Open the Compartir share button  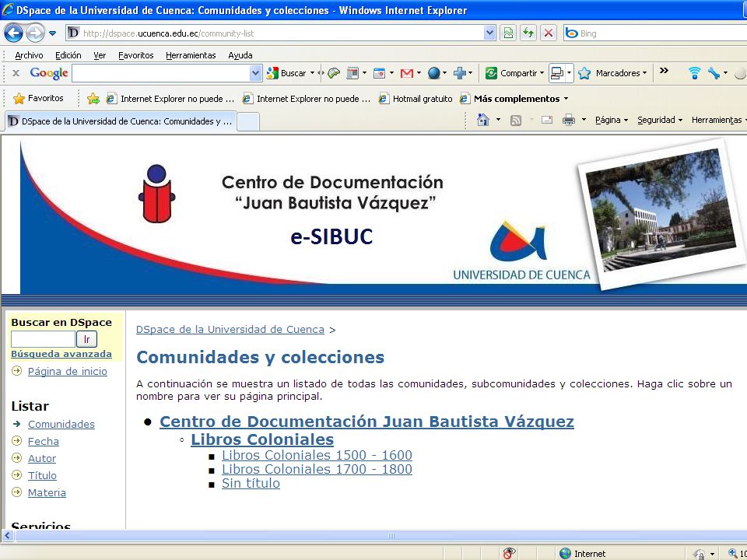pos(514,73)
